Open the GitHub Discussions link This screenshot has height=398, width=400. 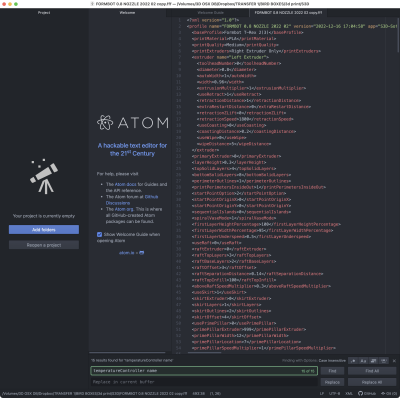pos(132,200)
